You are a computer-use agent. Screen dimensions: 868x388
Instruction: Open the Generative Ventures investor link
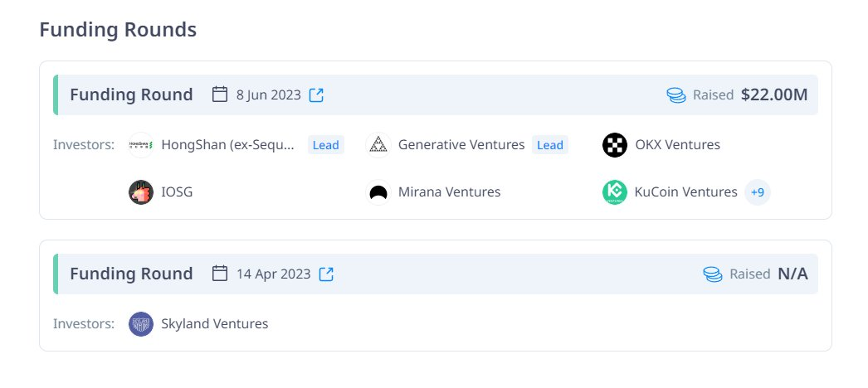pyautogui.click(x=461, y=145)
